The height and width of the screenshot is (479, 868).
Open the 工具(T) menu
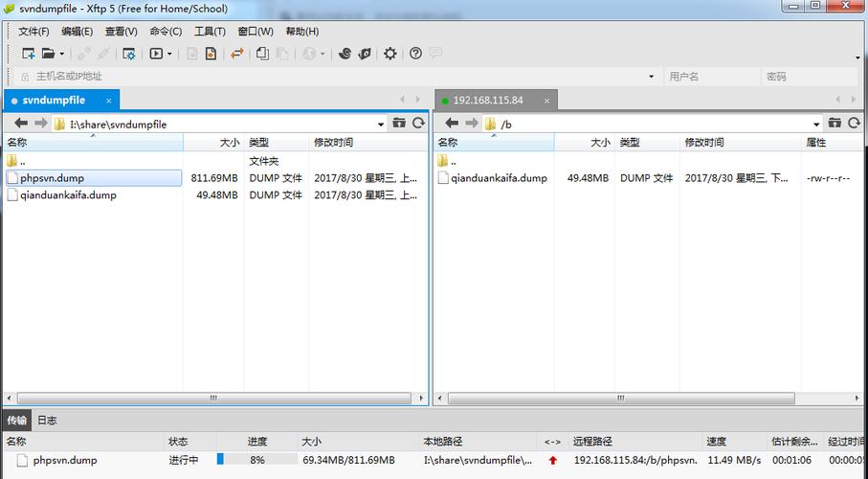[x=210, y=32]
